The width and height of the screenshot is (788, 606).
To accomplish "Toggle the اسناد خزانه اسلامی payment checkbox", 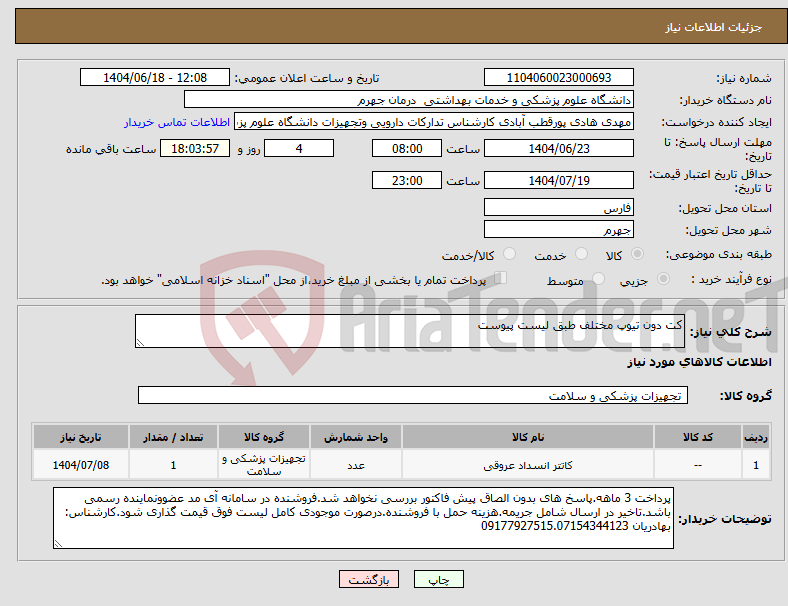I will pyautogui.click(x=500, y=278).
